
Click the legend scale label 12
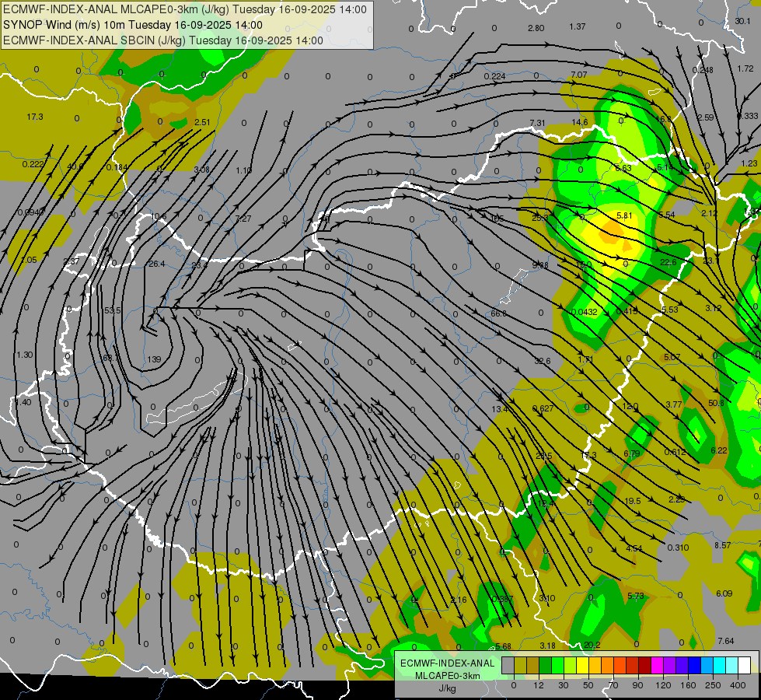(x=538, y=685)
